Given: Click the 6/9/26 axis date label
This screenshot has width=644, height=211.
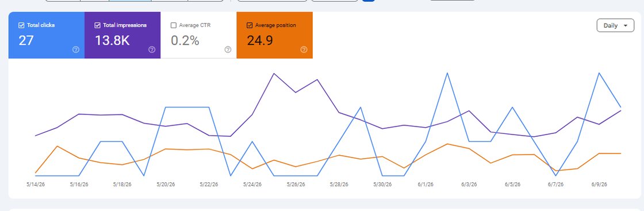Looking at the screenshot, I should pos(599,185).
